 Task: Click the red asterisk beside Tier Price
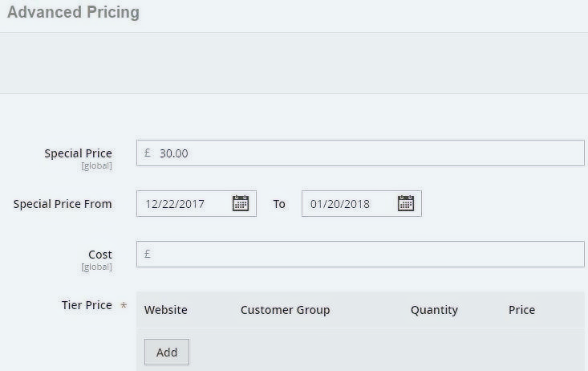point(124,306)
